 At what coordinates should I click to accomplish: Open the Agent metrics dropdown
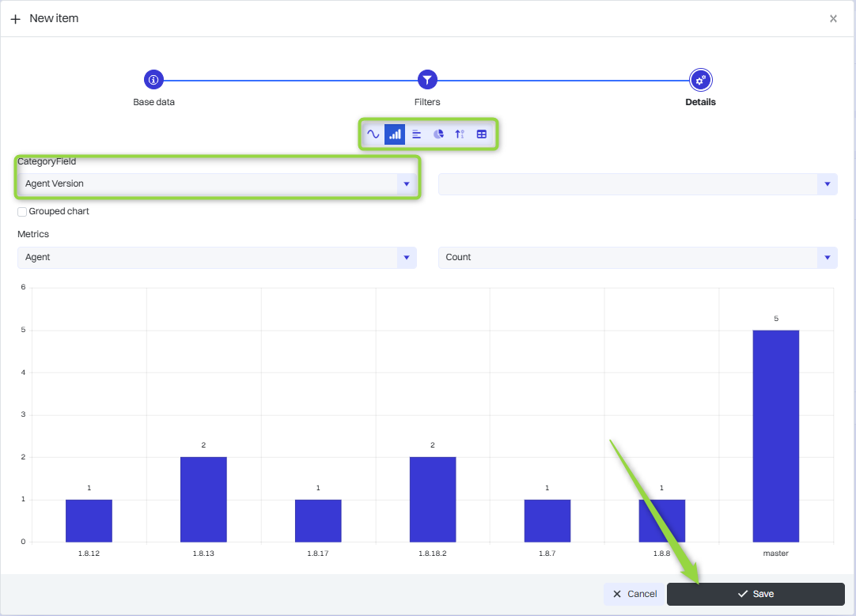point(406,258)
